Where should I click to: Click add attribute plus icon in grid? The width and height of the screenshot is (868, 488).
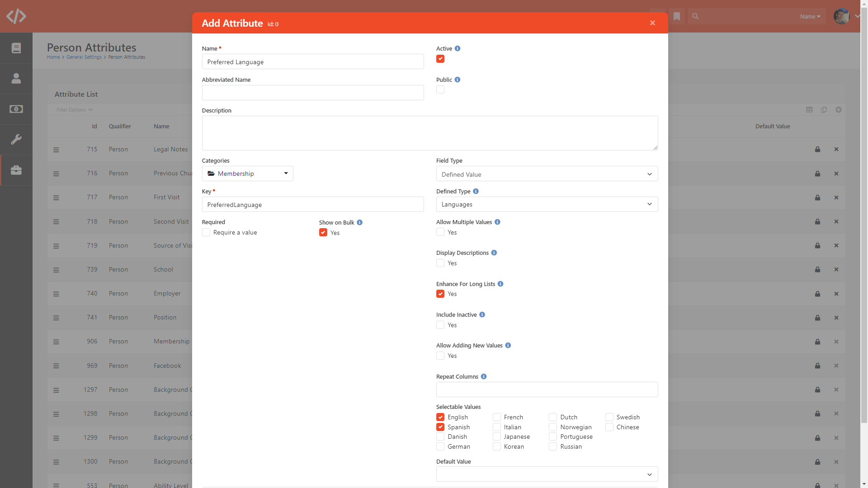coord(839,110)
